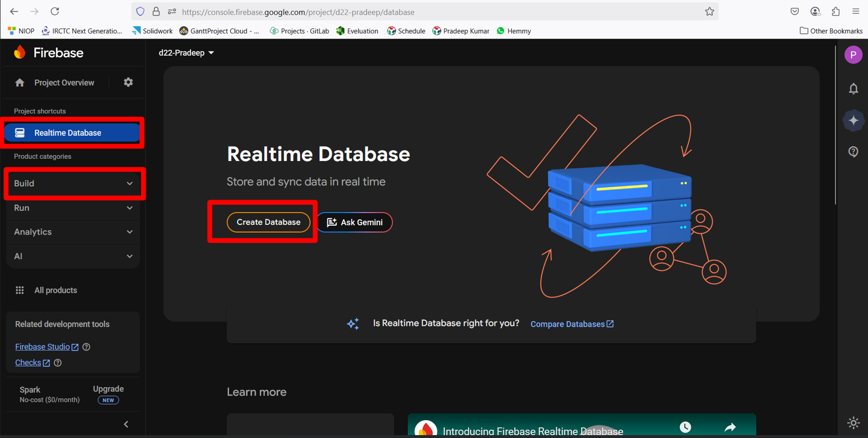Click the Learn more heading
868x438 pixels.
256,392
